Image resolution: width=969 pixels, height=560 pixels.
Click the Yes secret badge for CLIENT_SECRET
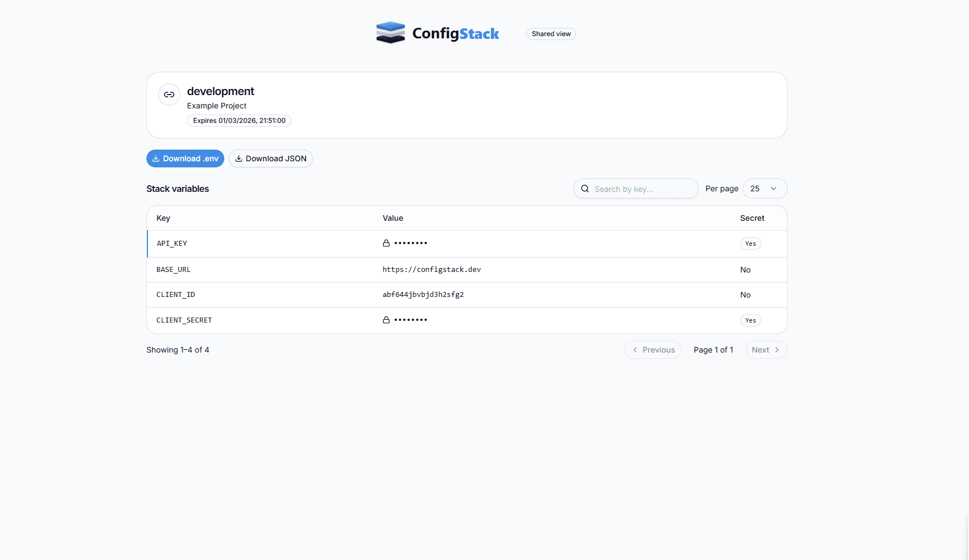(750, 320)
